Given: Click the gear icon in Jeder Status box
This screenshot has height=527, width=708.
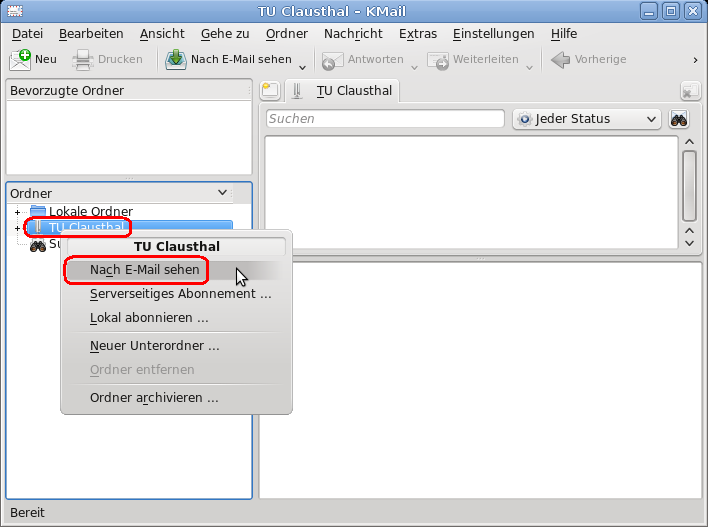Looking at the screenshot, I should 525,119.
